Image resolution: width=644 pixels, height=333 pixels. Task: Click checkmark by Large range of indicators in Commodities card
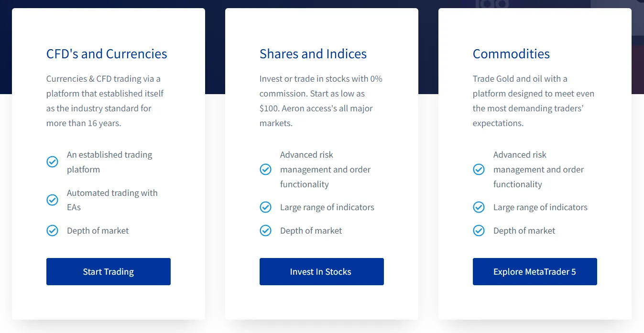click(x=479, y=207)
